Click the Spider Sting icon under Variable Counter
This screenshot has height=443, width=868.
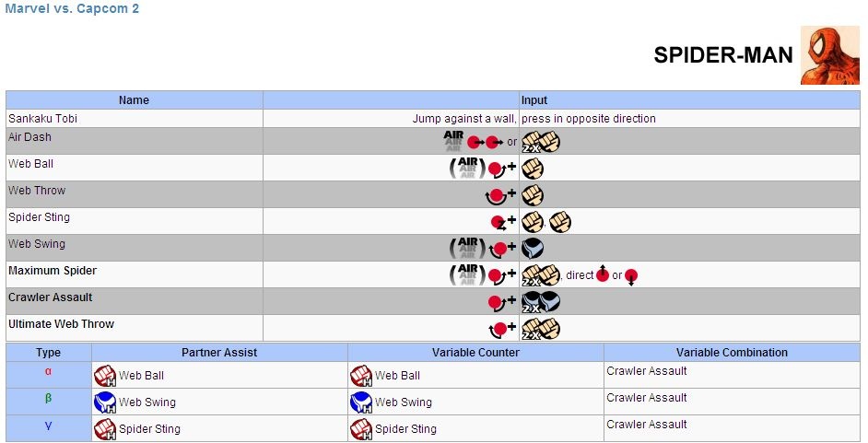click(361, 428)
